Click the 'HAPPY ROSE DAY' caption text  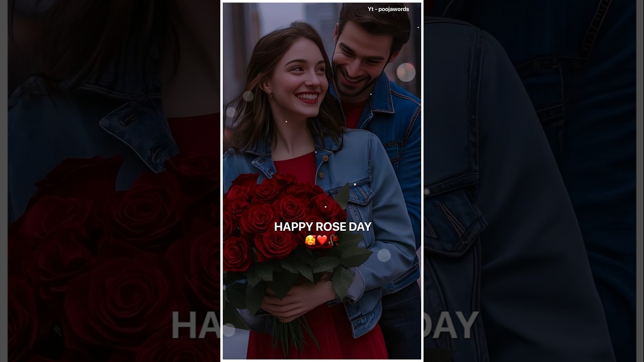[x=323, y=227]
